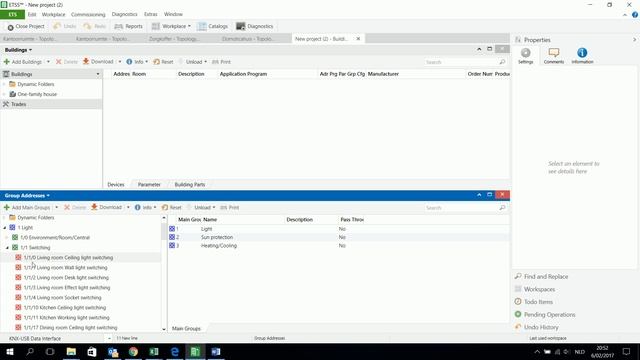Click the Light main group row icon

click(x=172, y=229)
